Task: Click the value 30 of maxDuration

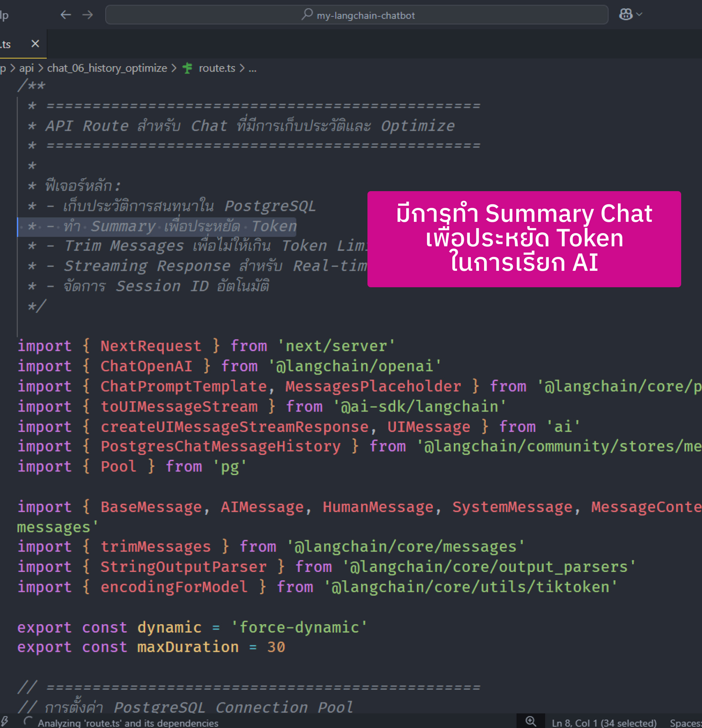Action: [x=276, y=647]
